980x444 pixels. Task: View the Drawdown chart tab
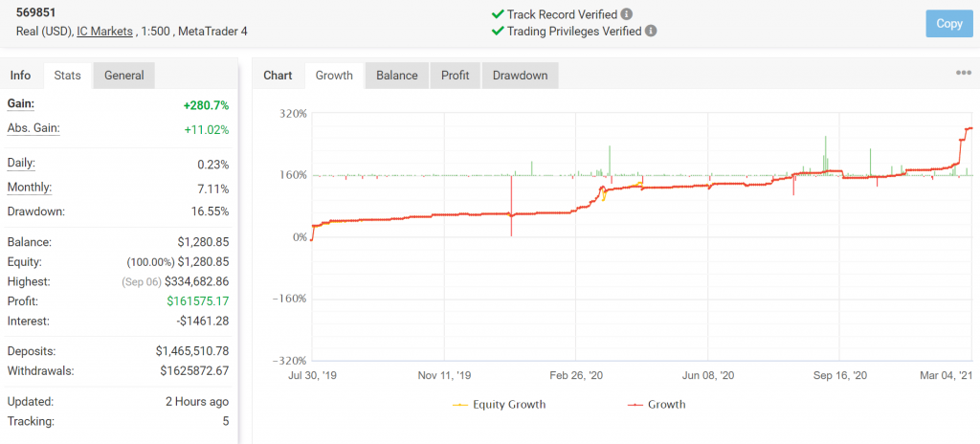point(520,76)
